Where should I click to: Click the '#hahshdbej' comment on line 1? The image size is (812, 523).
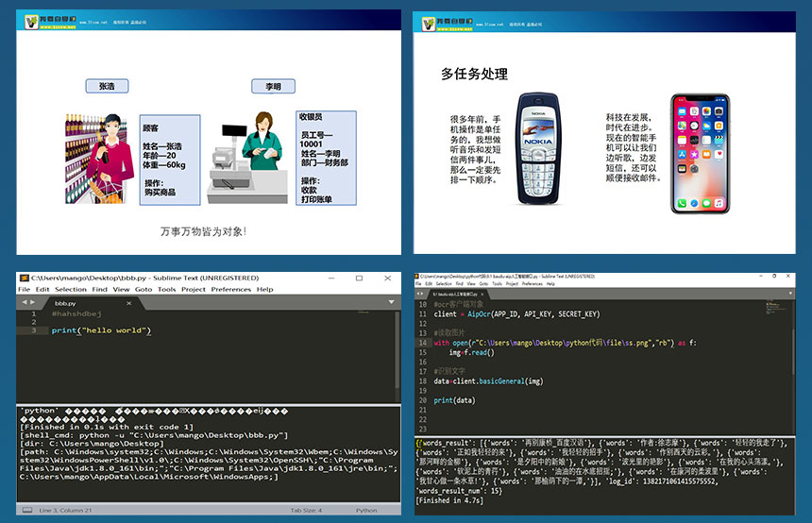coord(76,313)
